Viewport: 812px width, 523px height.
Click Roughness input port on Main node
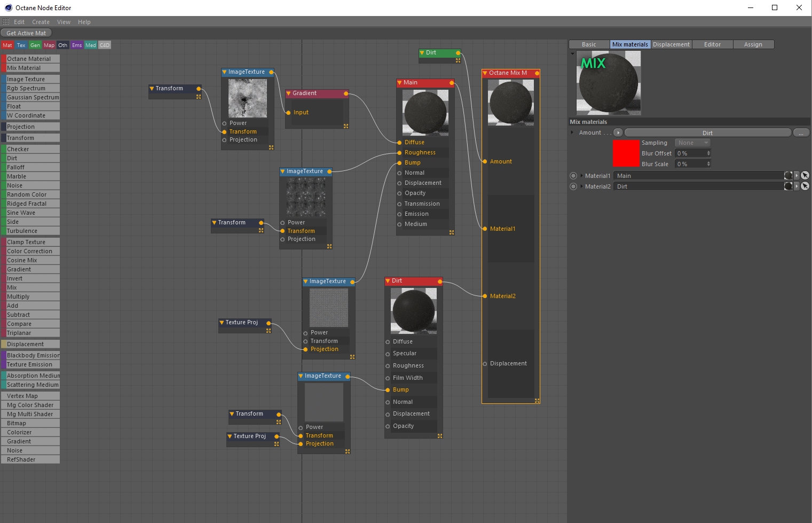click(x=399, y=153)
